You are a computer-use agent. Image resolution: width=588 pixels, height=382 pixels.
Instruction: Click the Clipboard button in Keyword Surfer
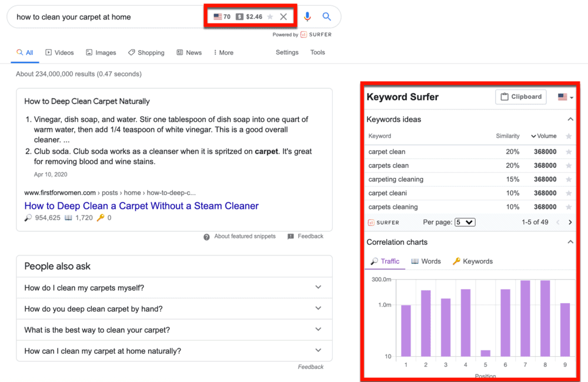(520, 97)
